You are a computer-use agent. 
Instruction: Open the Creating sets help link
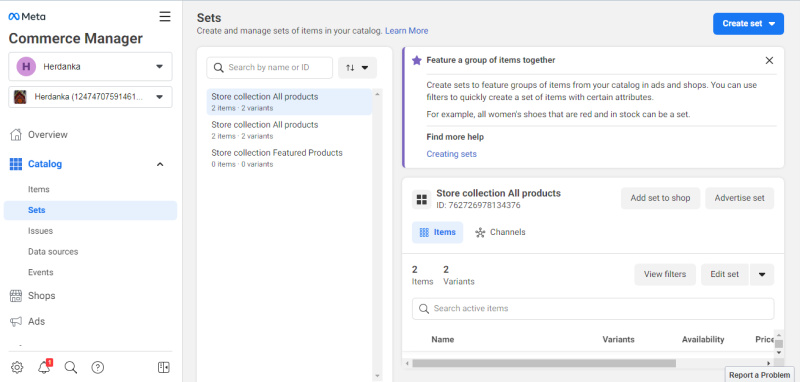452,154
